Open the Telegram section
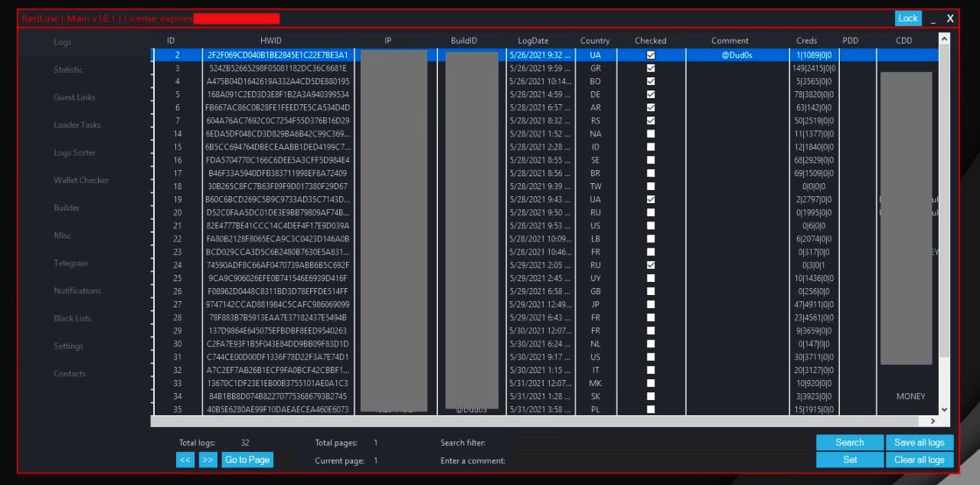The width and height of the screenshot is (980, 485). 70,263
